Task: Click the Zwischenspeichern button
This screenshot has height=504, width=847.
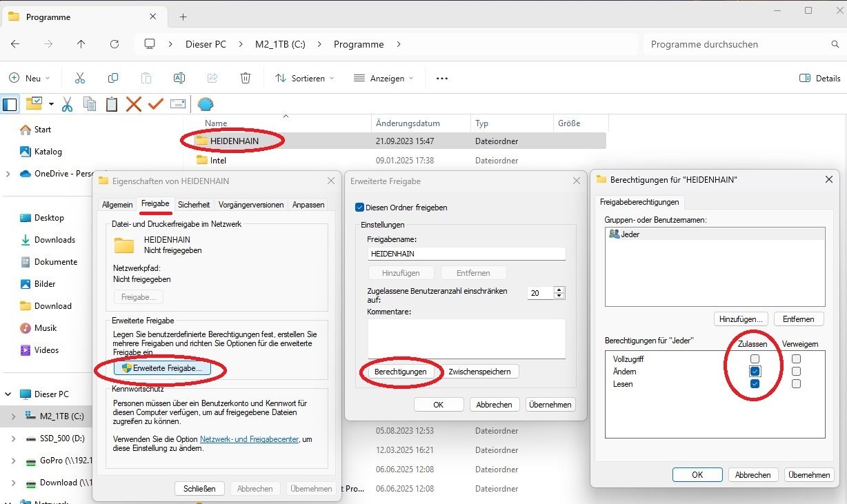Action: (x=480, y=372)
